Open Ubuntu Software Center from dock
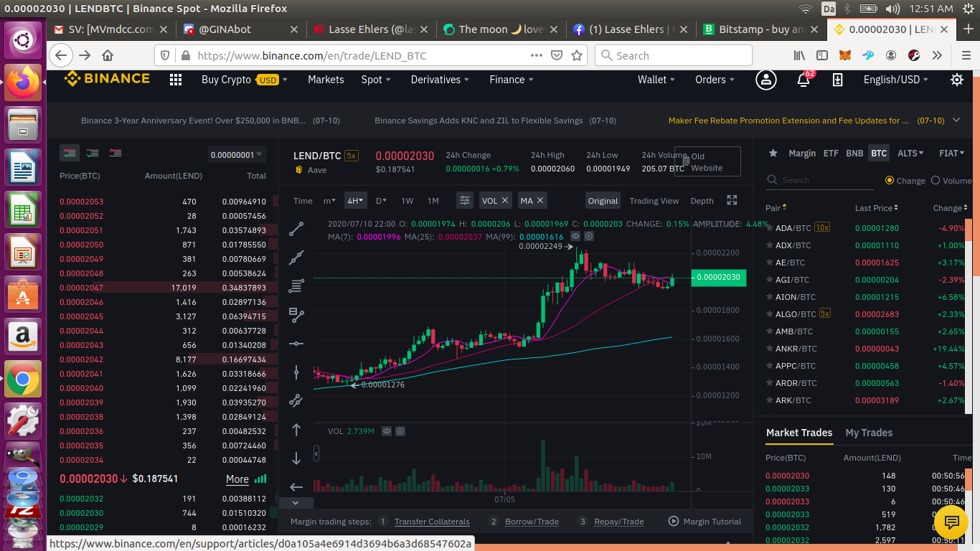Screen dimensions: 980x551 [x=23, y=294]
